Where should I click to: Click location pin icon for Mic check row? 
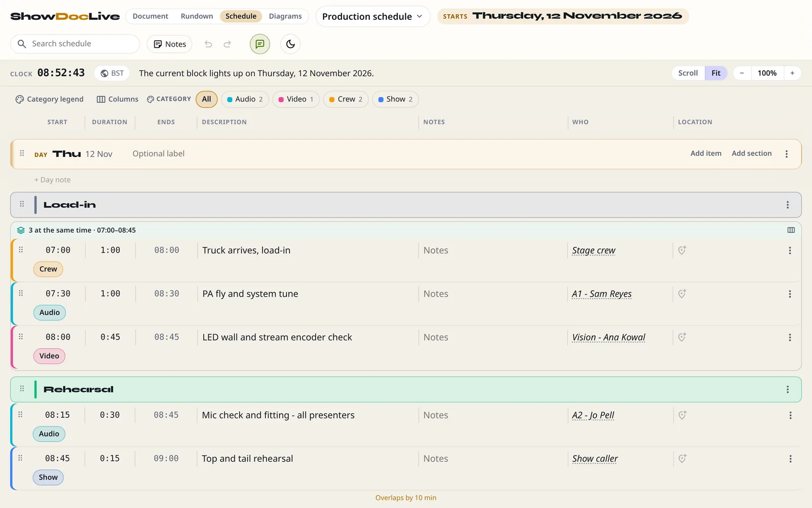click(682, 415)
